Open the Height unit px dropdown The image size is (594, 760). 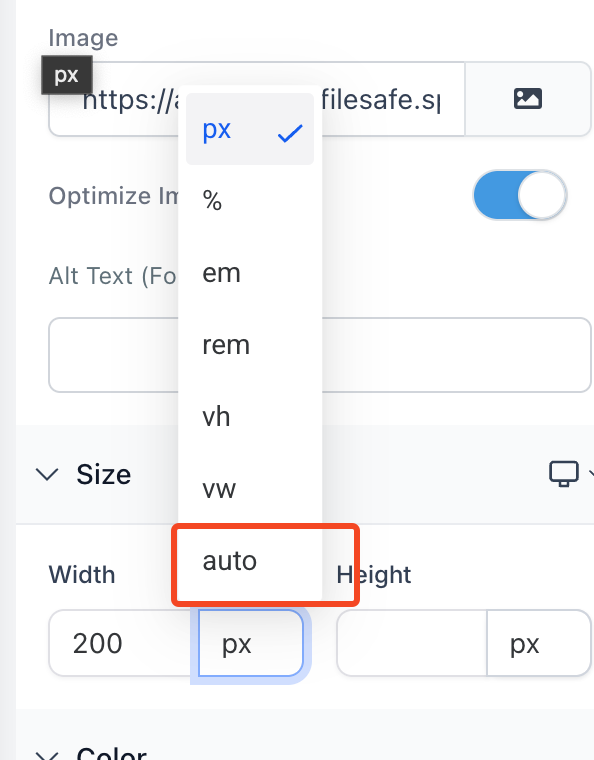coord(538,643)
